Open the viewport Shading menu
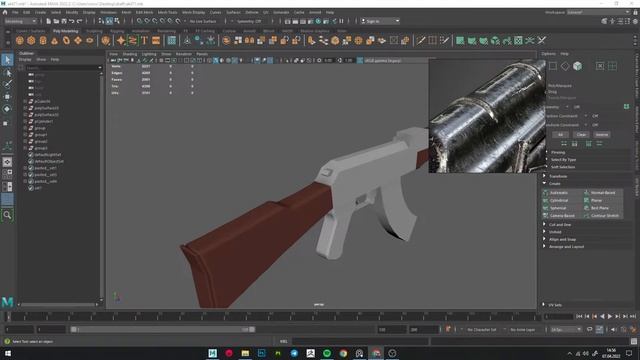This screenshot has height=360, width=640. coord(130,54)
